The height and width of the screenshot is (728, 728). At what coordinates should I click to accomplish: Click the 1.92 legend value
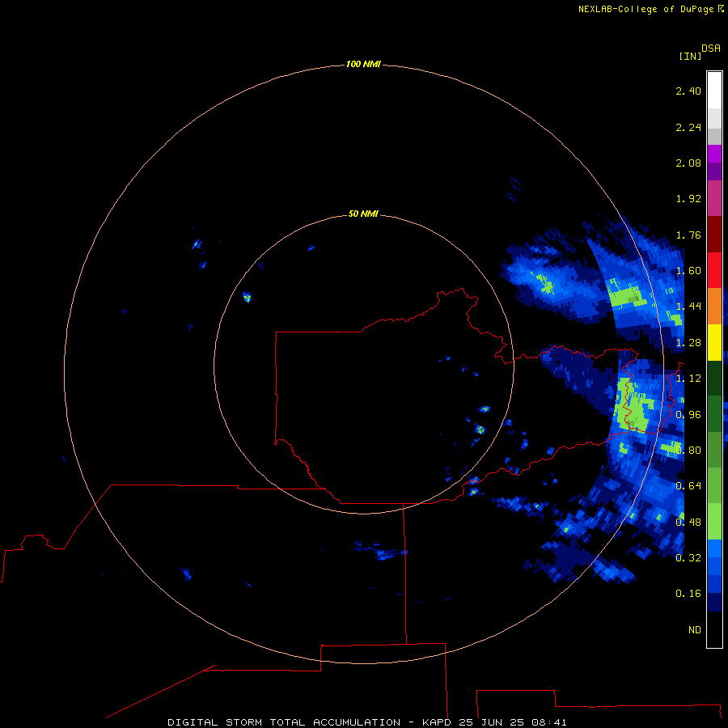(688, 199)
